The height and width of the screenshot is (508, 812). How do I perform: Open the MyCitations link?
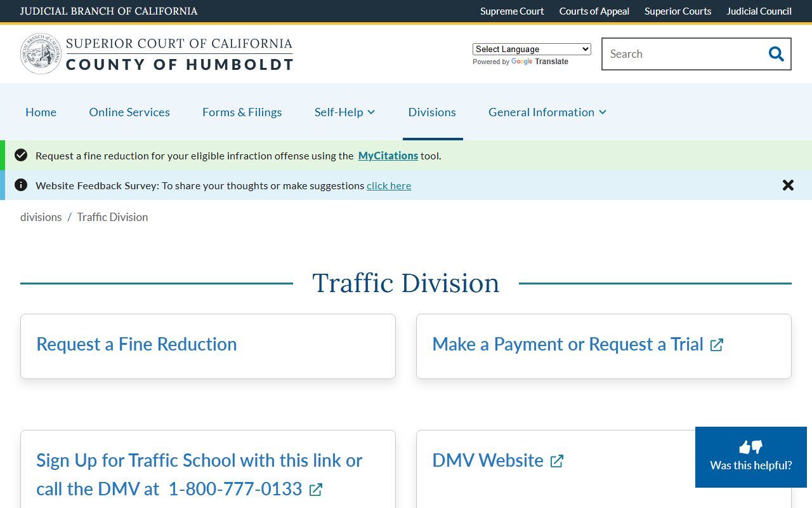click(x=388, y=156)
